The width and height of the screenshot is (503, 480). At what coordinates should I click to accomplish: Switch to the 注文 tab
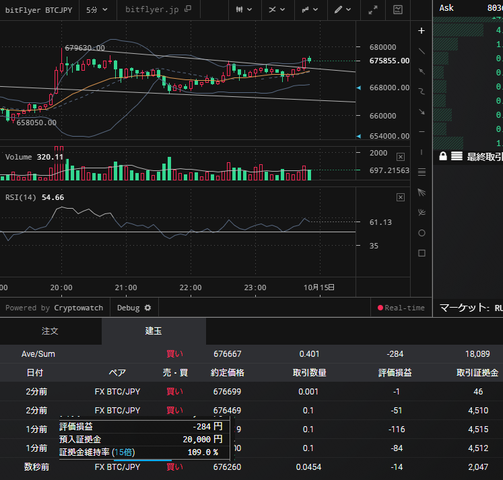(50, 331)
